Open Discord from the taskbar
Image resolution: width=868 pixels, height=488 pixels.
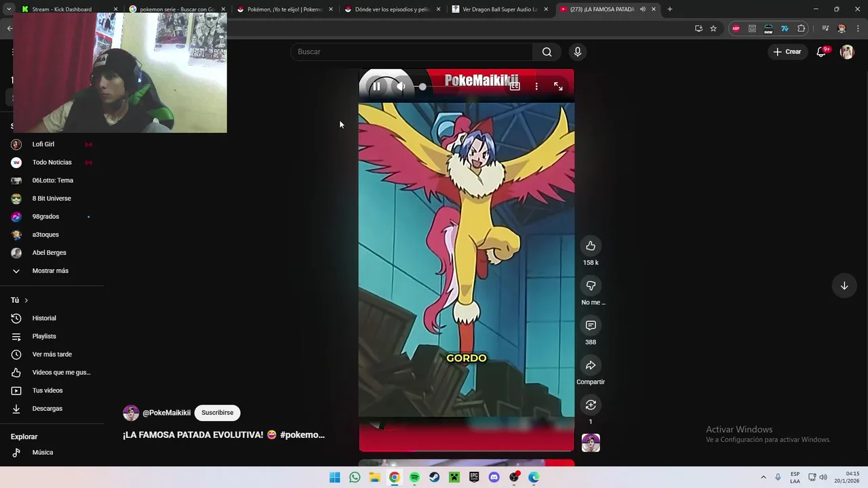pyautogui.click(x=494, y=477)
